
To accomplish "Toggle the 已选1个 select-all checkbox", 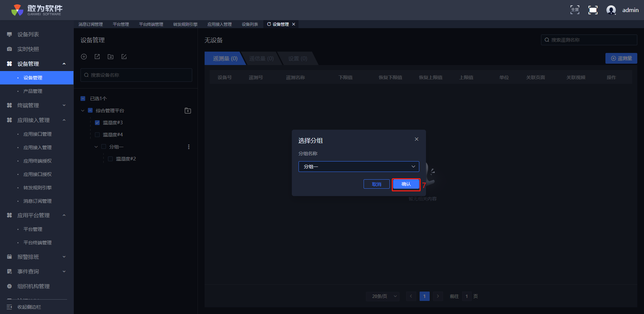I will click(83, 99).
